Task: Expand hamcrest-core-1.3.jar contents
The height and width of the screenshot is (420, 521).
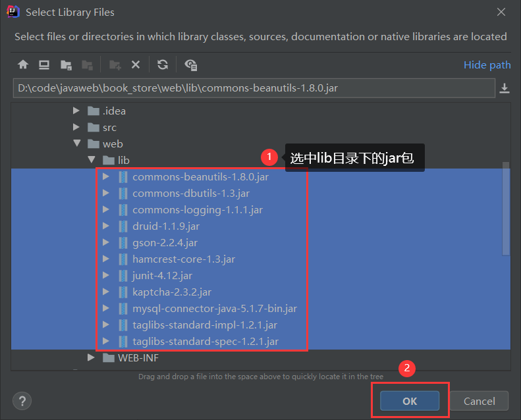Action: [x=106, y=258]
